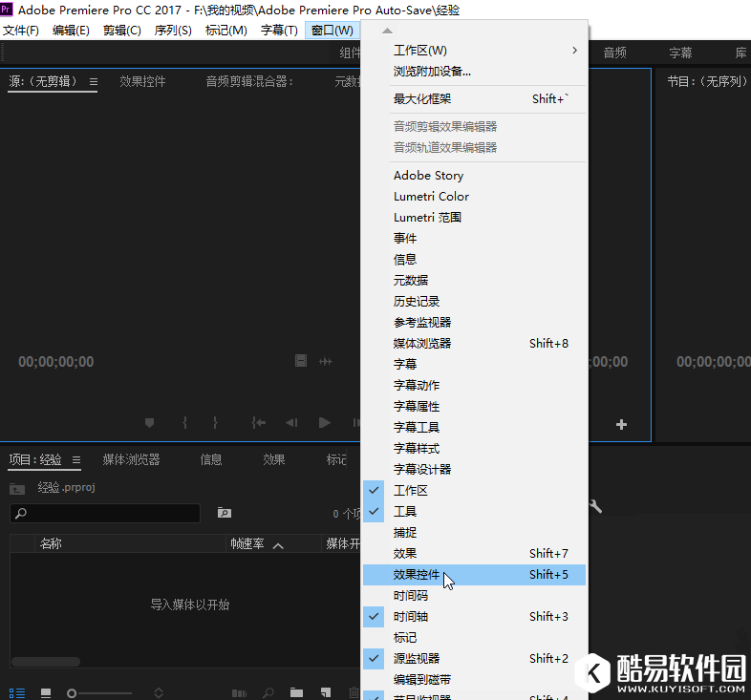Click the create bin from search icon
Viewport: 751px width, 700px height.
(225, 513)
